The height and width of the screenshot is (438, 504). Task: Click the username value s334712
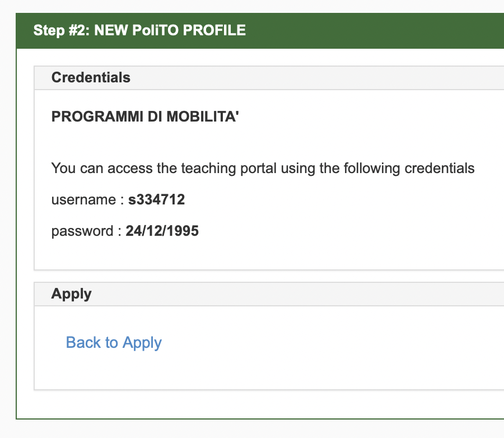156,199
